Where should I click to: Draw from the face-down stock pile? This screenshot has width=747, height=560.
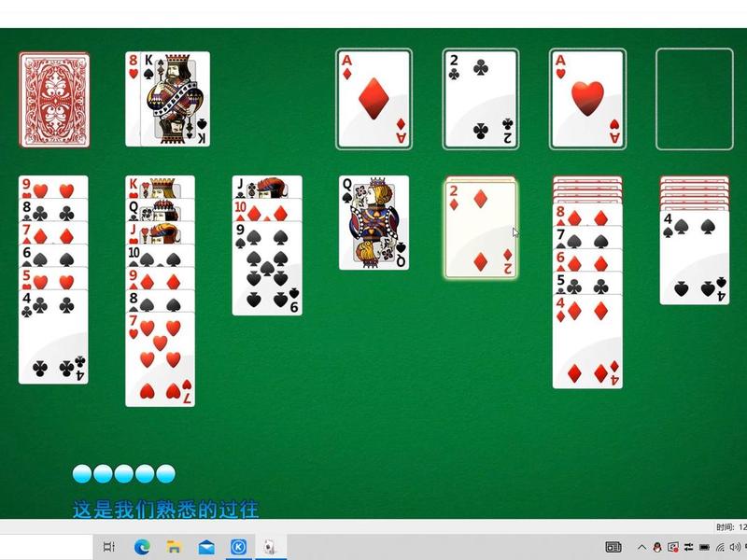[x=54, y=100]
